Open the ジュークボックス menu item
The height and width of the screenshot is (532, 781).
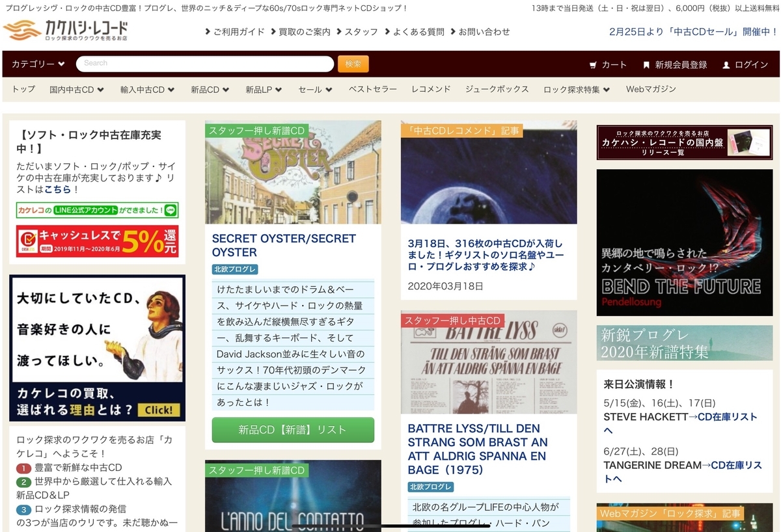pyautogui.click(x=497, y=89)
